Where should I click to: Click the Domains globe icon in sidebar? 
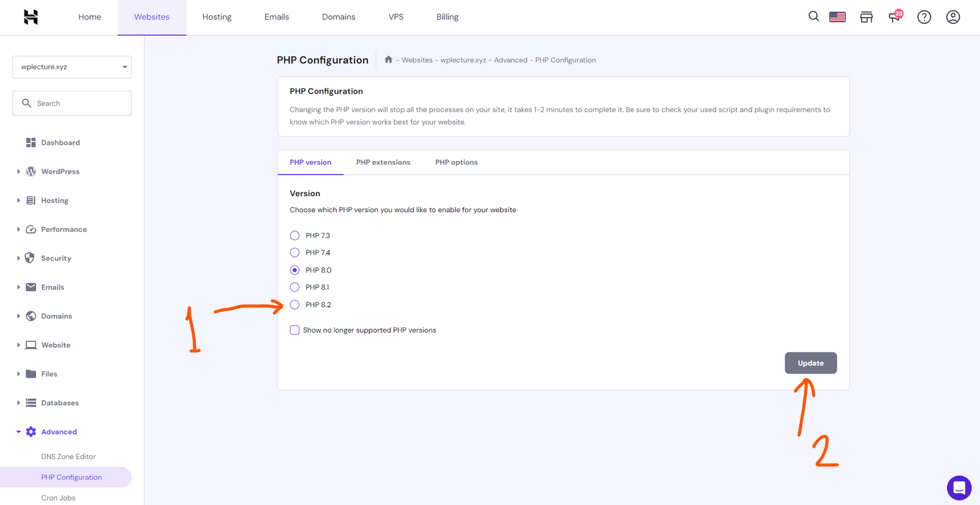tap(31, 316)
